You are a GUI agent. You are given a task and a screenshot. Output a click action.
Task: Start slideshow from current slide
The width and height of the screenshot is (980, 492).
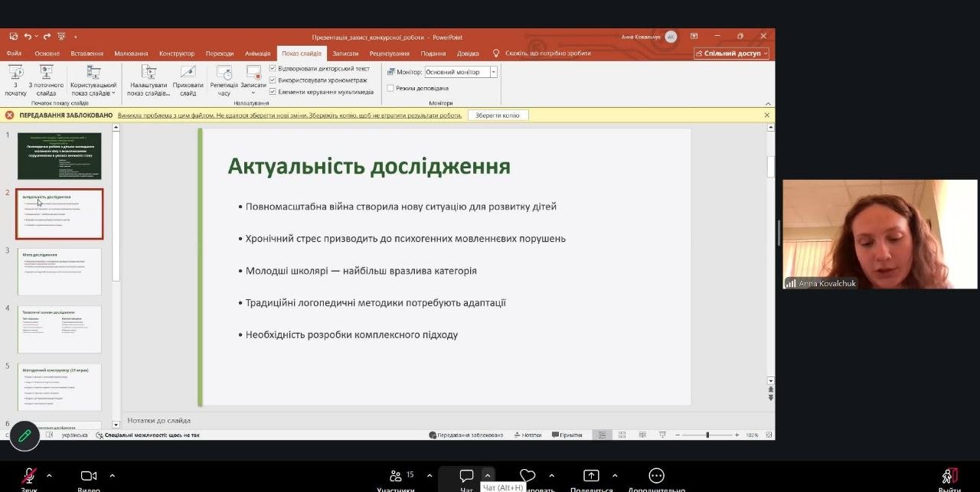click(46, 79)
